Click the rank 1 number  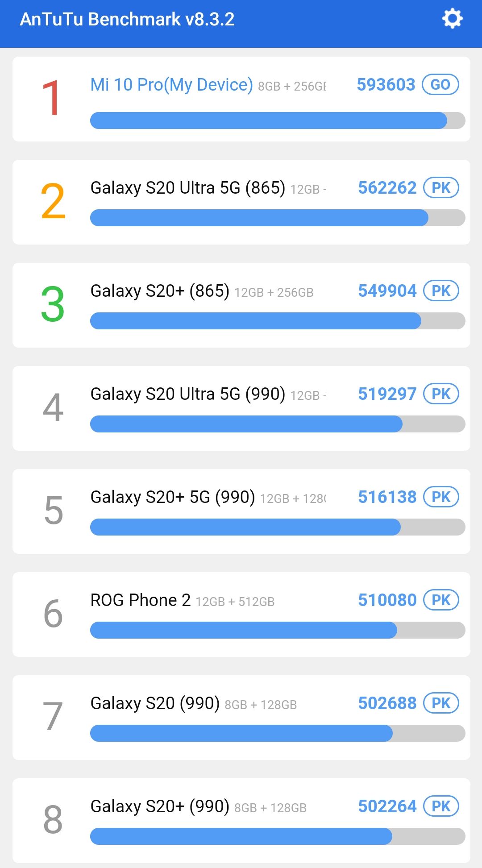(51, 98)
